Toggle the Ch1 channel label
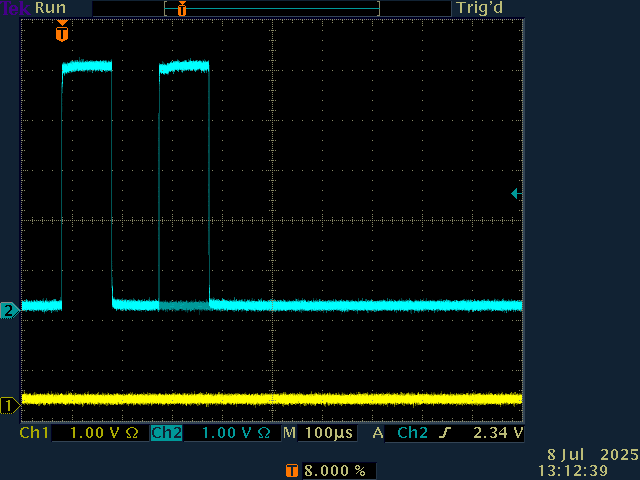Screen dimensions: 640x480 (x=35, y=434)
